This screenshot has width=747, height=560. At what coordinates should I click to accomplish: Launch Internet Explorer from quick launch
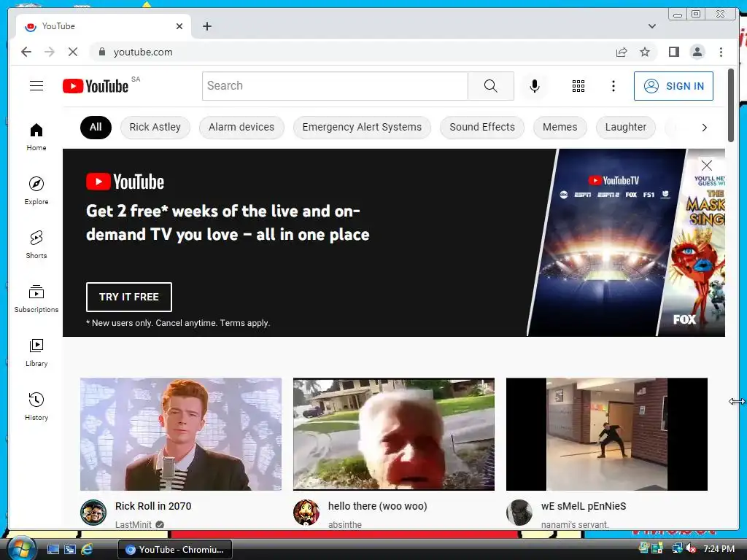(x=87, y=549)
